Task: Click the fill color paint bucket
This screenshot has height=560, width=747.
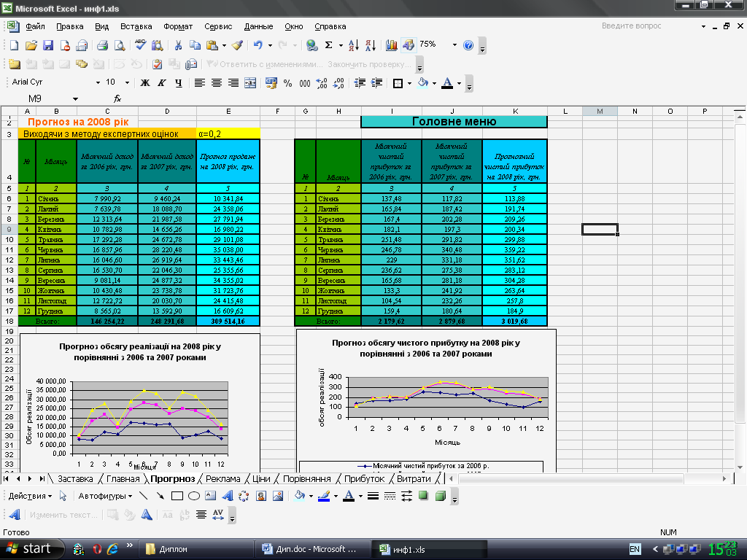Action: pyautogui.click(x=422, y=83)
